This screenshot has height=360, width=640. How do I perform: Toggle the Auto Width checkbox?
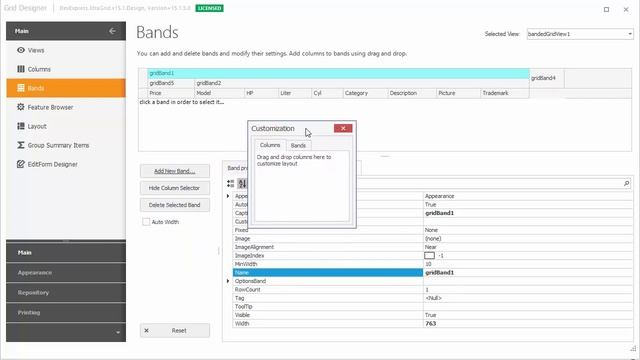(x=146, y=222)
